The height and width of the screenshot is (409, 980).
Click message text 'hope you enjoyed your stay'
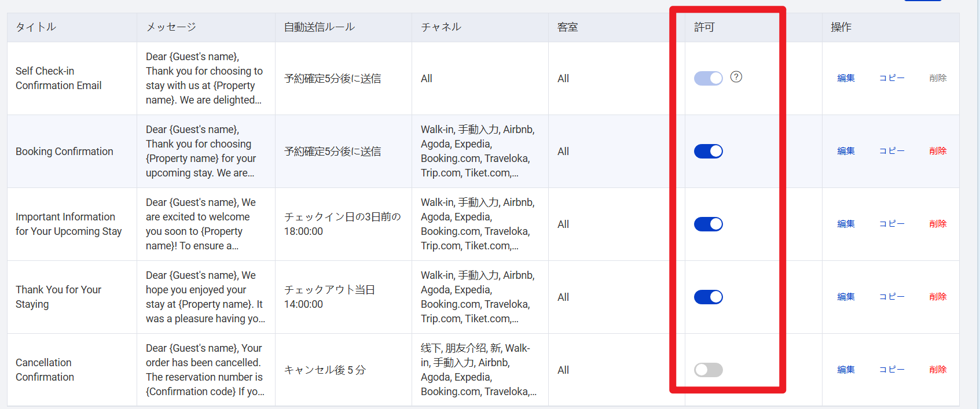coord(196,297)
